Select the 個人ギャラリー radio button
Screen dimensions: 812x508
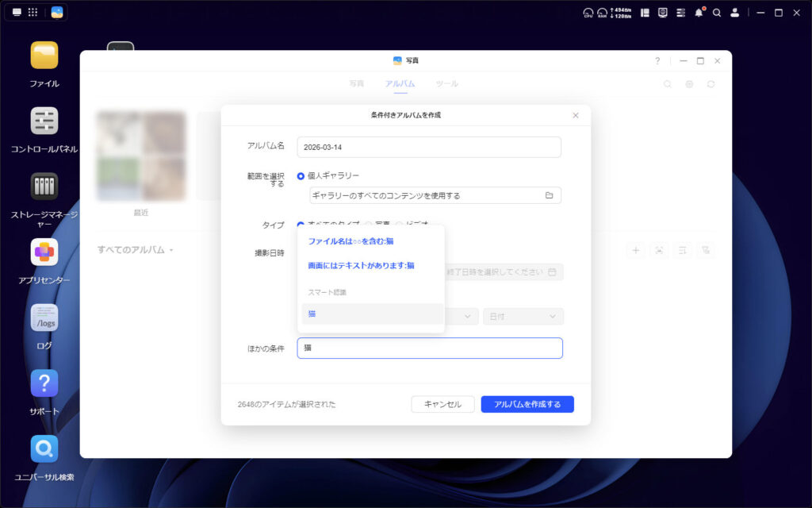(301, 175)
